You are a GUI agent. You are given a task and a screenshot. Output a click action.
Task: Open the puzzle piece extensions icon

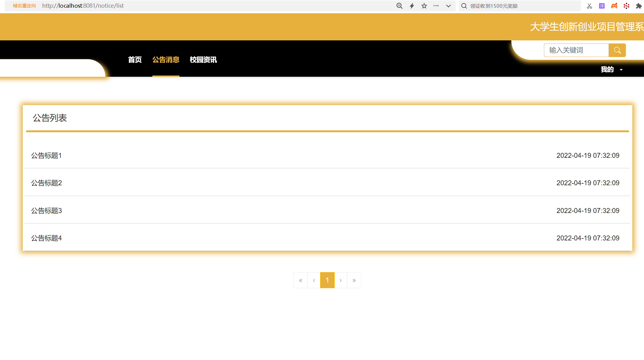(x=639, y=6)
